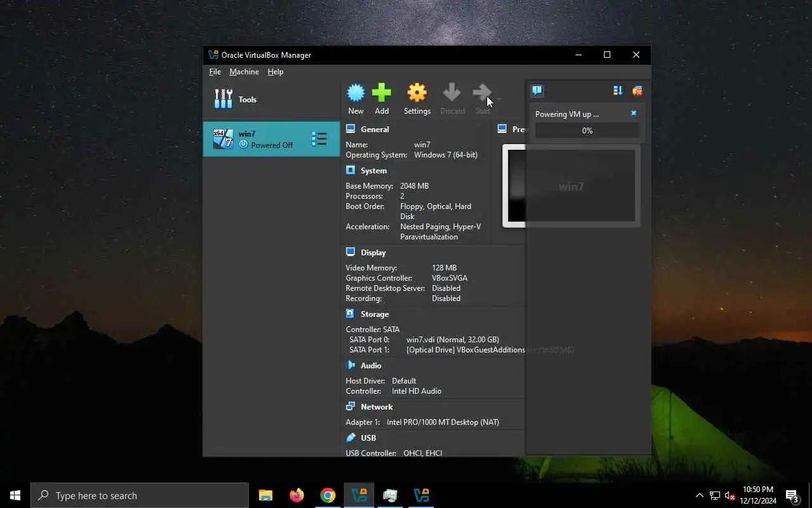Open Firefox from the taskbar
Viewport: 812px width, 508px height.
297,495
